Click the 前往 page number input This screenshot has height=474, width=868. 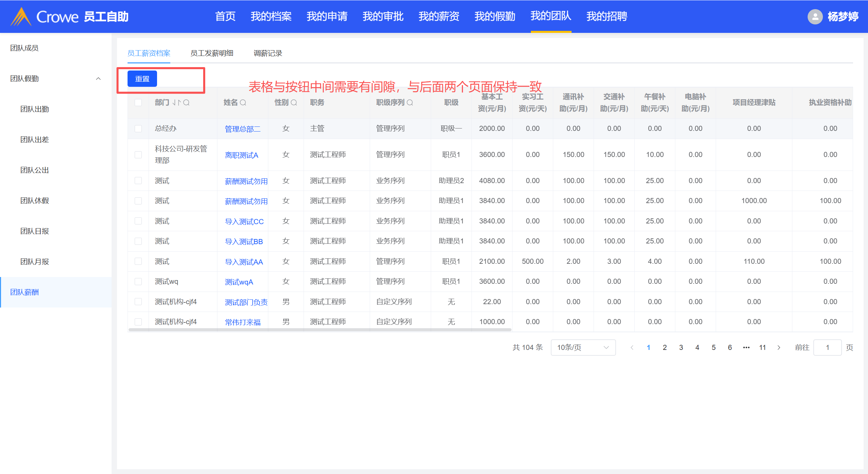[x=827, y=347]
